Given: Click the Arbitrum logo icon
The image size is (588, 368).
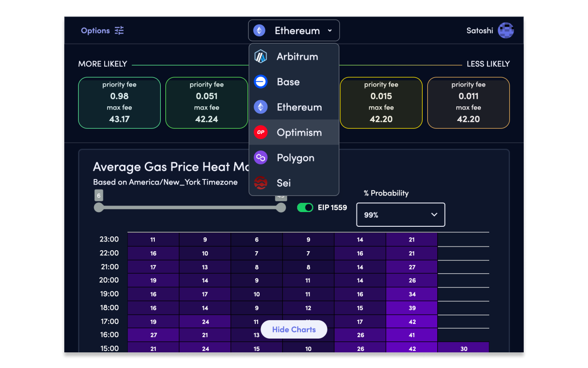Looking at the screenshot, I should [260, 57].
